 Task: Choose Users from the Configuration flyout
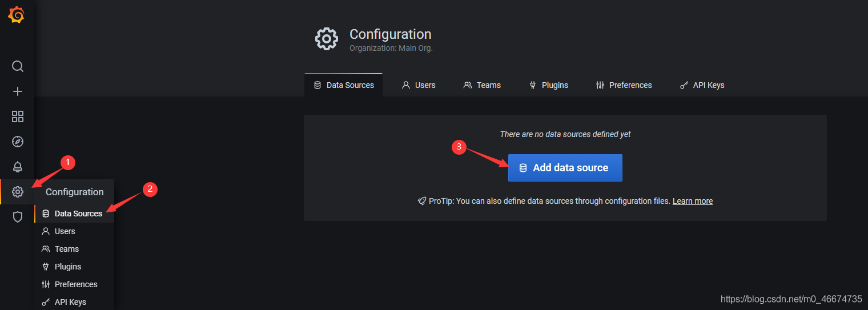pos(65,231)
